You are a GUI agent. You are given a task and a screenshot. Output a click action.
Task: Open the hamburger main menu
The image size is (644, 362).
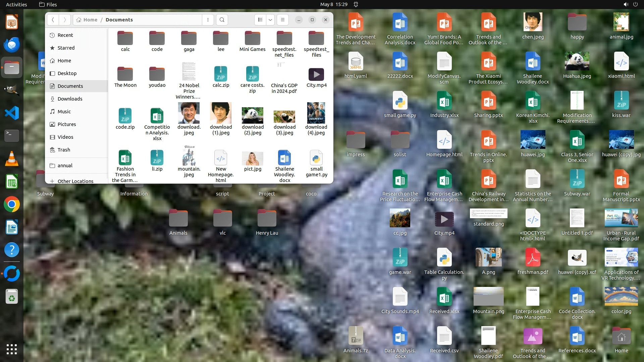coord(283,20)
